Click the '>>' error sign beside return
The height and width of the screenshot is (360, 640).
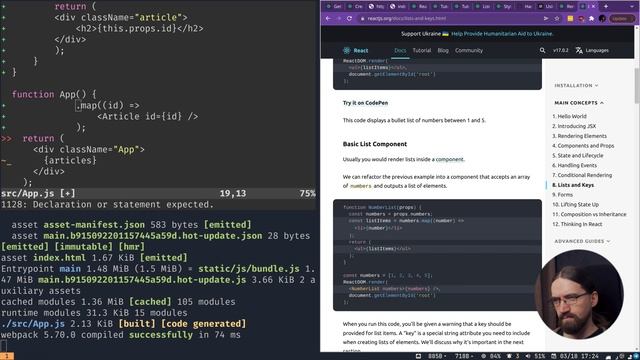(6, 138)
